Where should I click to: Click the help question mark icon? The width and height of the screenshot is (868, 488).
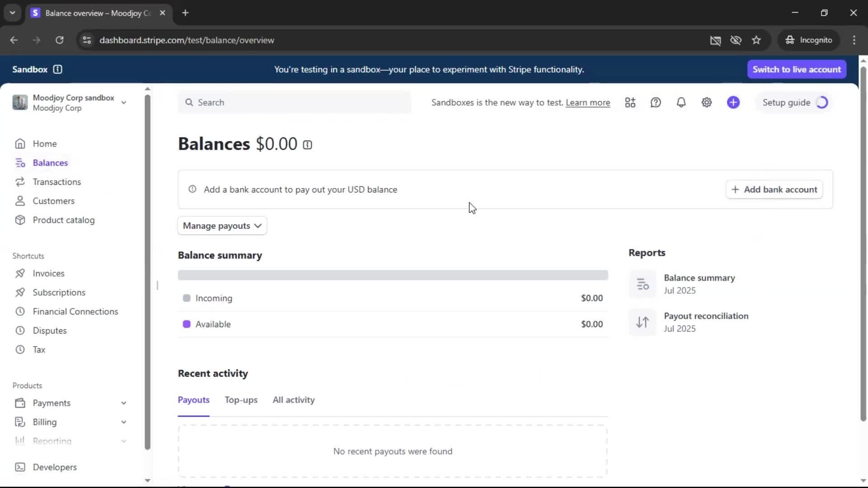point(656,103)
